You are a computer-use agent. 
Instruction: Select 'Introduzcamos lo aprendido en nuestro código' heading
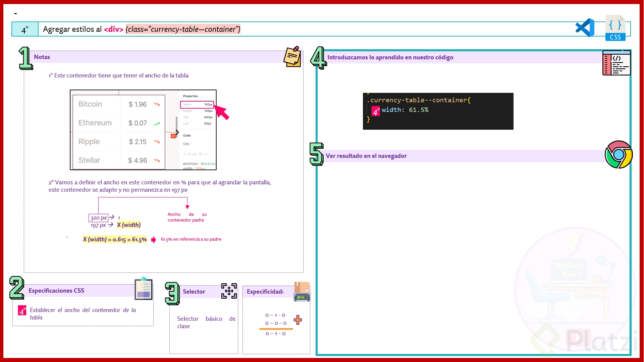[390, 57]
